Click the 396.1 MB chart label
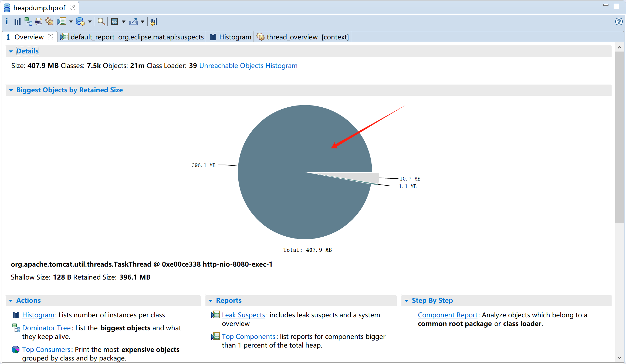Image resolution: width=626 pixels, height=364 pixels. pos(204,165)
